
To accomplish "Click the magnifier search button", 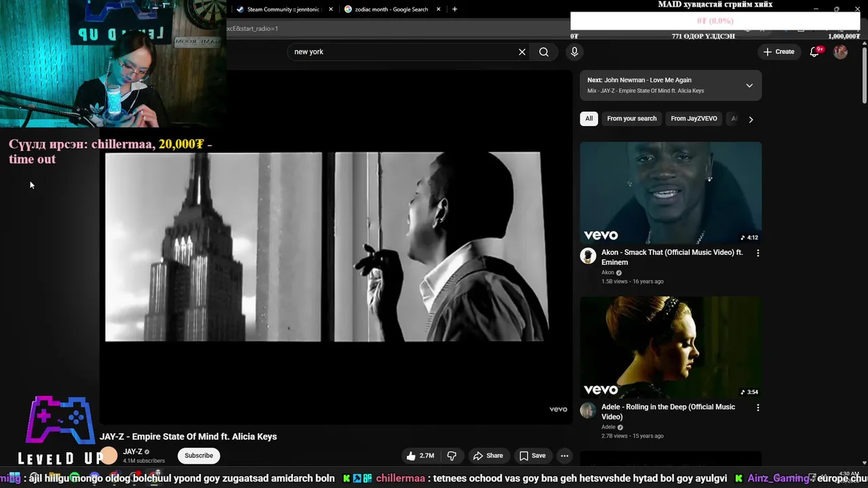I will pos(544,52).
